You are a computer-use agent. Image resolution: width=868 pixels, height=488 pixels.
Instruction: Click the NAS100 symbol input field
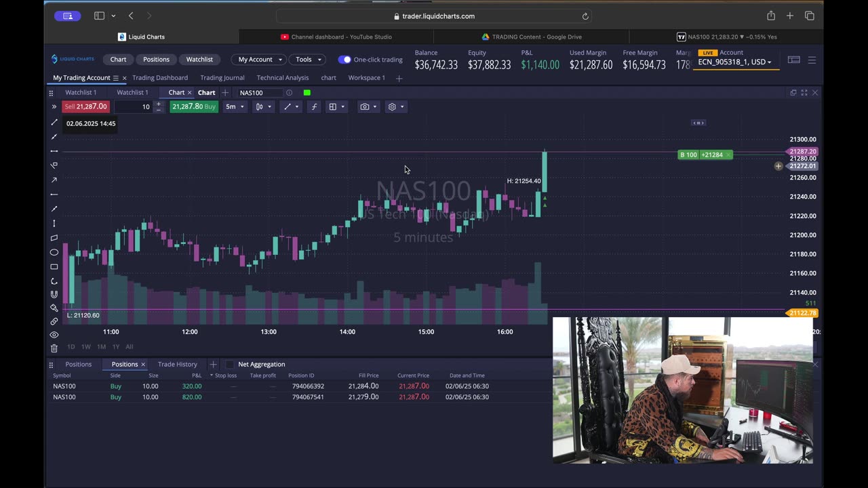click(x=259, y=93)
